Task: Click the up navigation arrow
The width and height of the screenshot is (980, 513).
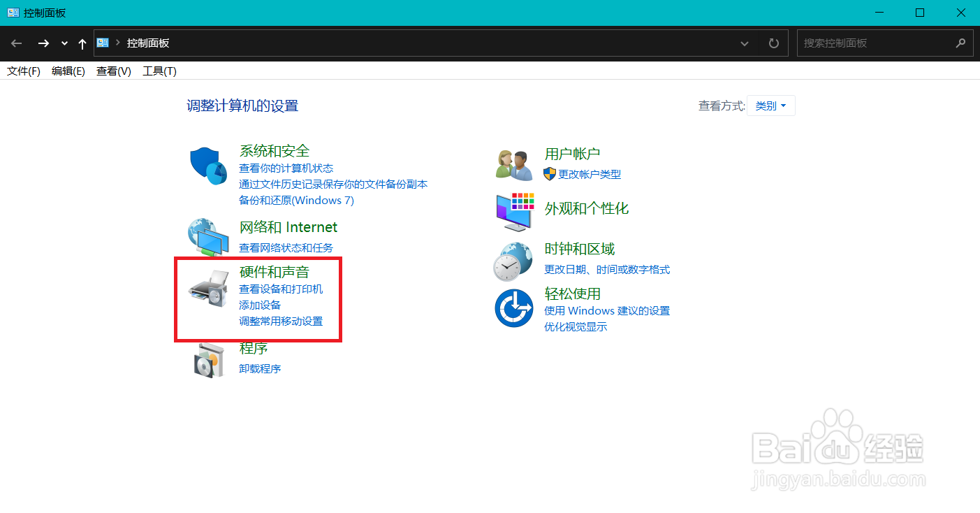Action: pyautogui.click(x=82, y=43)
